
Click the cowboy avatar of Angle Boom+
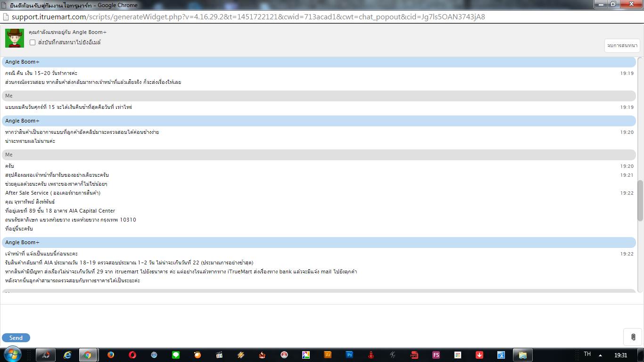click(x=15, y=38)
